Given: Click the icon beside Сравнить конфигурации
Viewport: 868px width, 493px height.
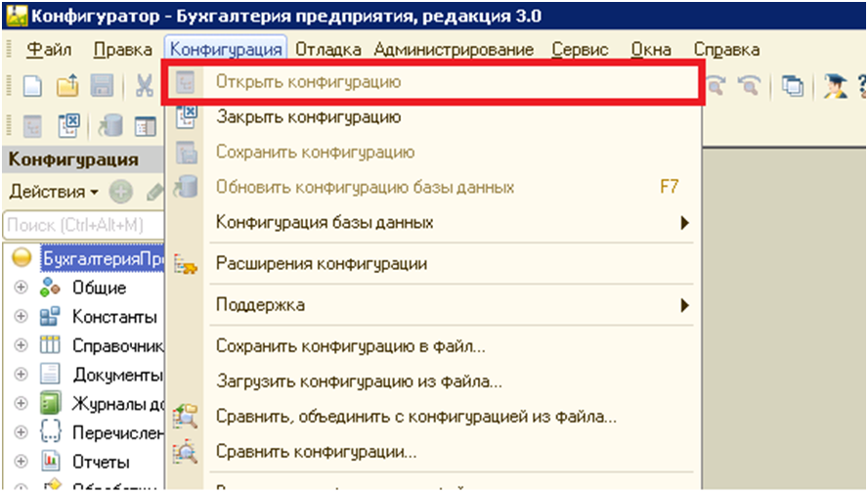Looking at the screenshot, I should tap(186, 453).
